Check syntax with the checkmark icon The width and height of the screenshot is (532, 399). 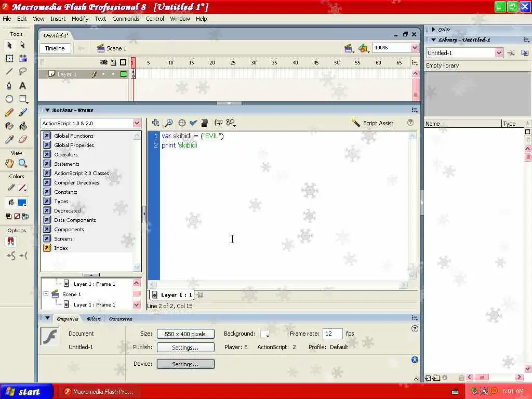click(x=193, y=123)
